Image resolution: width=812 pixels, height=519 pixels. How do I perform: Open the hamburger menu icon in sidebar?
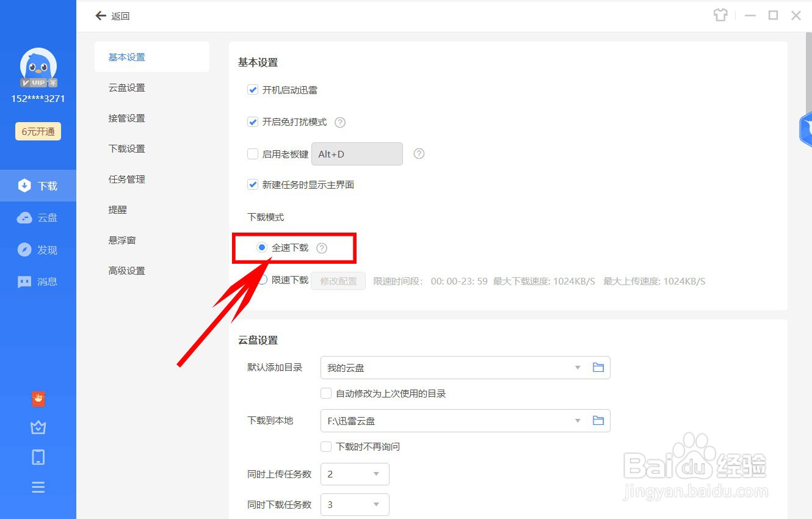(38, 487)
